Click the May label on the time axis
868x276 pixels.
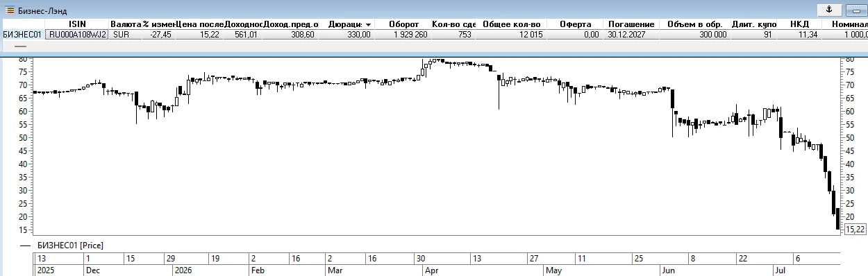(553, 270)
